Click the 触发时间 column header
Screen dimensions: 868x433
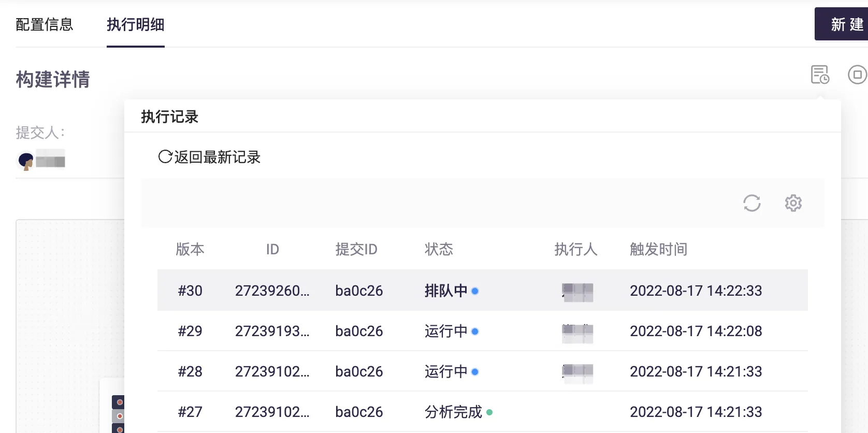coord(658,249)
